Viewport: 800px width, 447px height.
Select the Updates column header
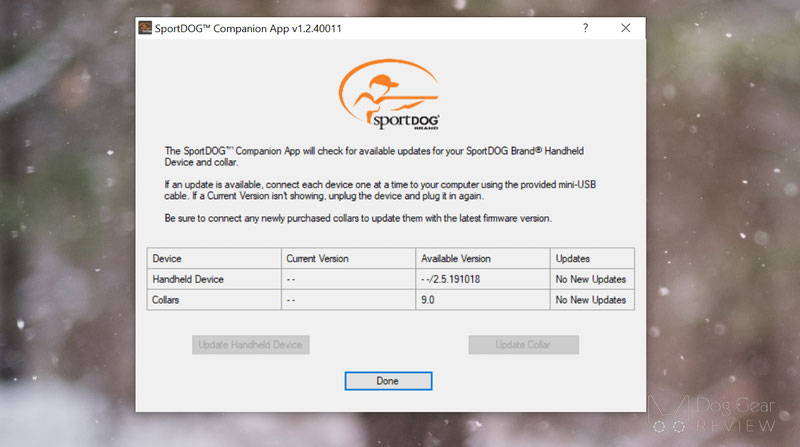point(592,259)
